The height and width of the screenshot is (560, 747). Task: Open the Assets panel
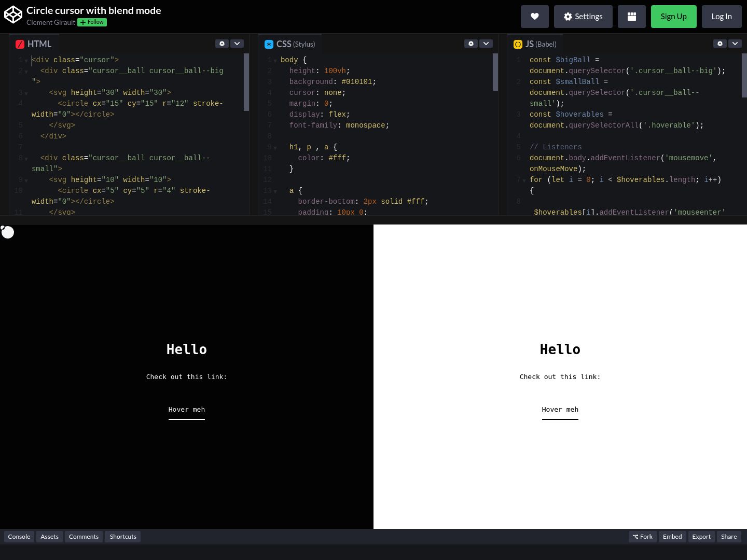(49, 537)
